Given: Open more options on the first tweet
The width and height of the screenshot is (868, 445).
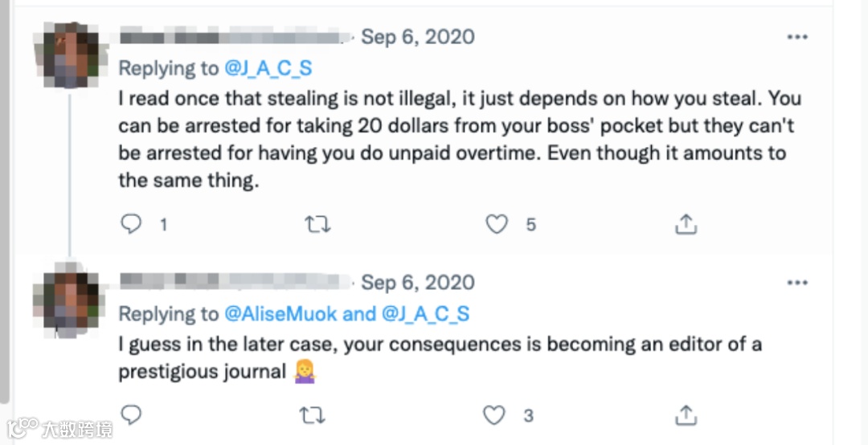Looking at the screenshot, I should coord(796,37).
